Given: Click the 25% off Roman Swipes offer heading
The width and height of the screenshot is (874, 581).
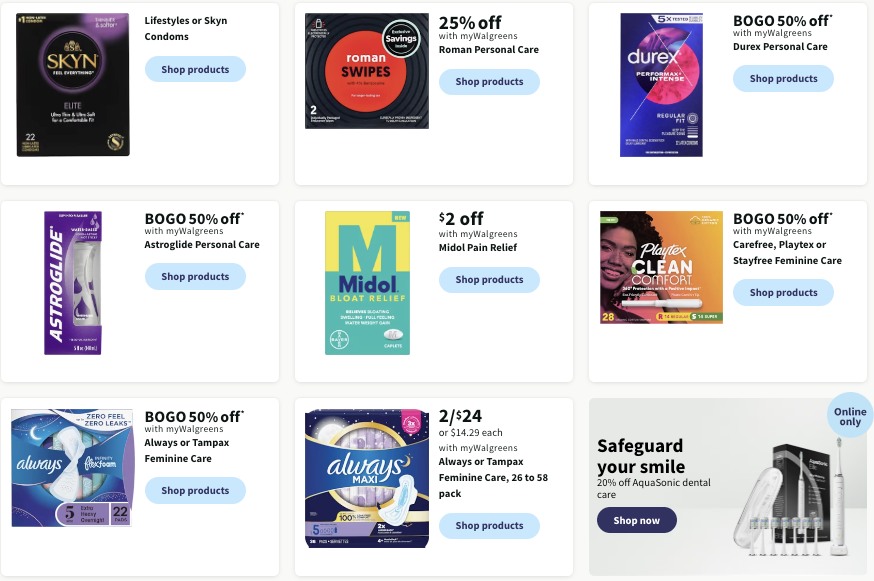Looking at the screenshot, I should (x=471, y=22).
